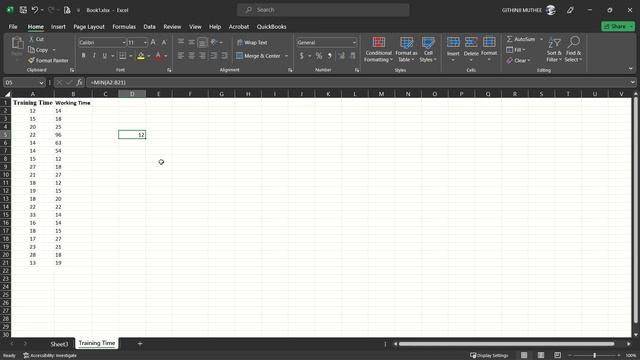
Task: Toggle bold formatting
Action: [84, 56]
